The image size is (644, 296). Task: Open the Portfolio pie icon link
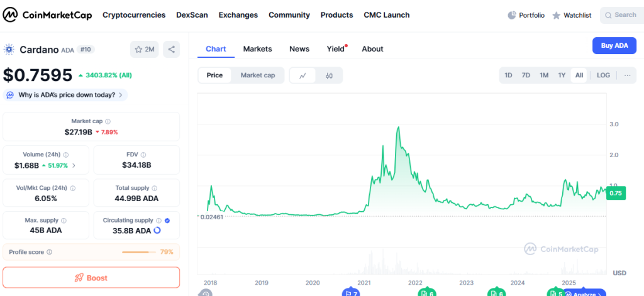(x=526, y=15)
